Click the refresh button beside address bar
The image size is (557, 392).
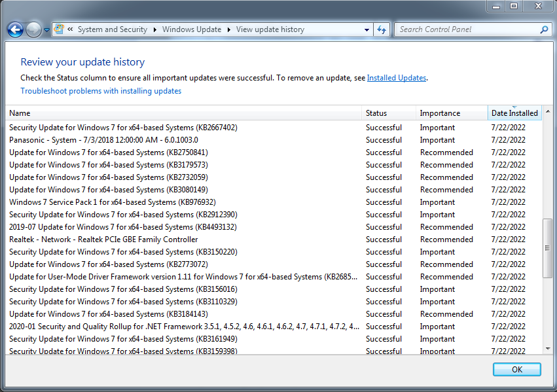pos(382,29)
